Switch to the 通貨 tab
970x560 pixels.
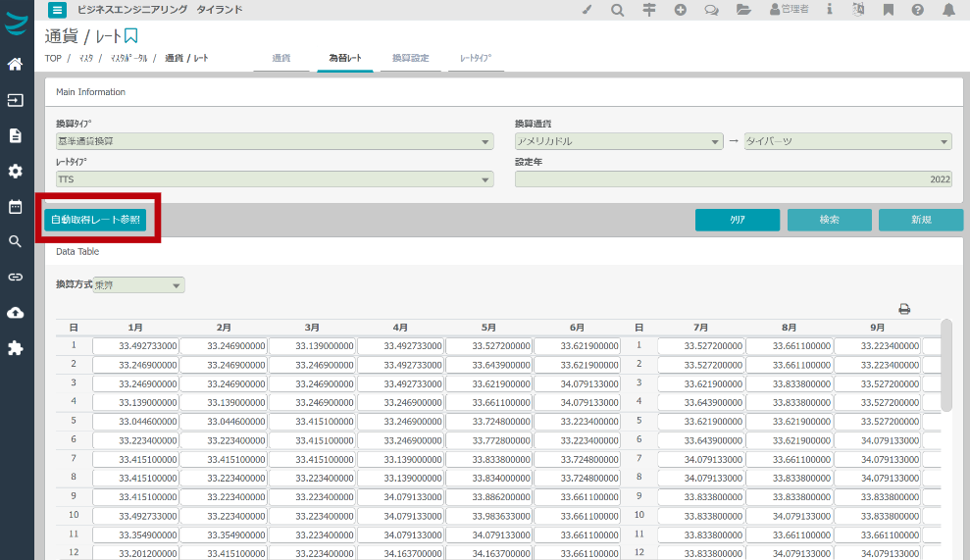[281, 58]
